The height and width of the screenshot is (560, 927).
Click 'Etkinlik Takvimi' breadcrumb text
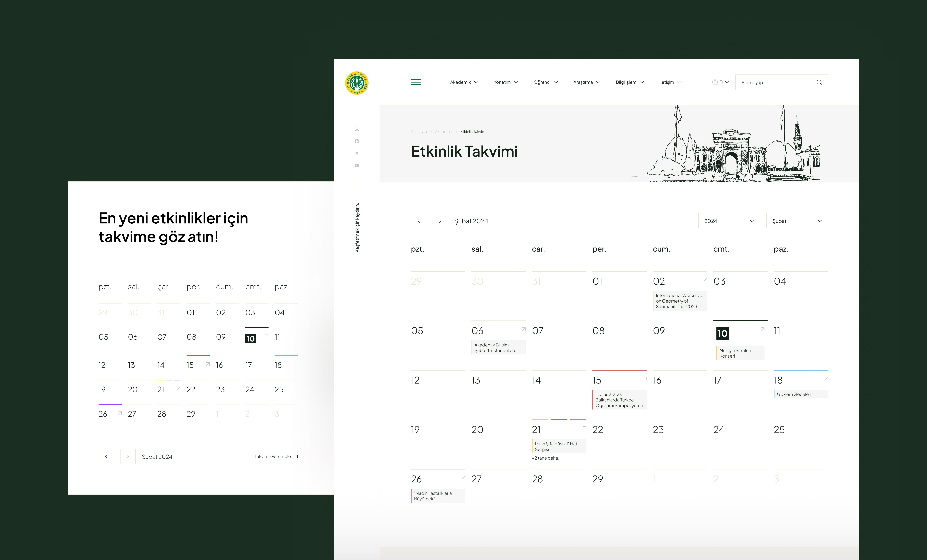point(473,132)
